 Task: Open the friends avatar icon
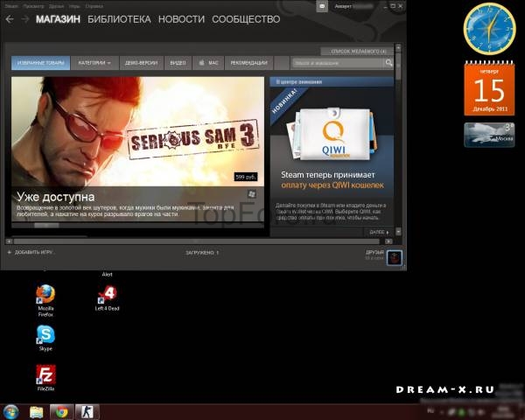[394, 257]
